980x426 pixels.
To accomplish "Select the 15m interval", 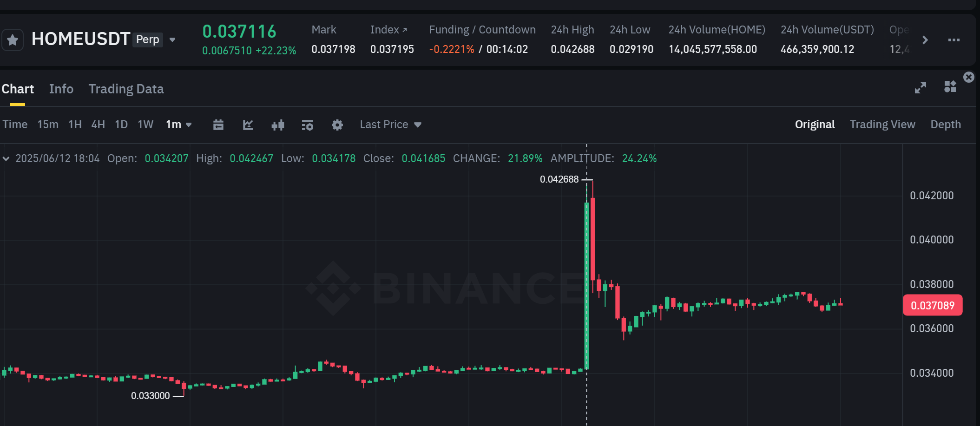I will point(48,125).
